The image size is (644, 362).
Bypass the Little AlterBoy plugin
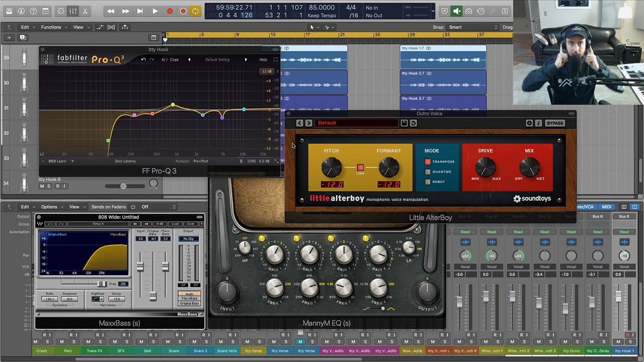point(555,123)
